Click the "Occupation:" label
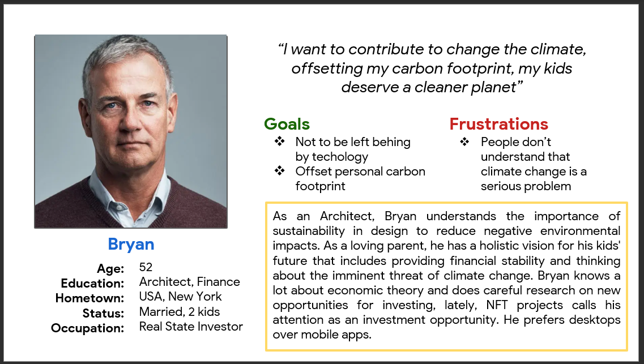 pos(88,328)
